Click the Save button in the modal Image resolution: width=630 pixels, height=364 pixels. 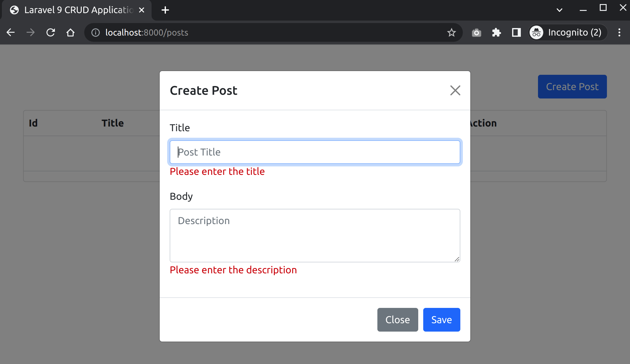tap(441, 319)
